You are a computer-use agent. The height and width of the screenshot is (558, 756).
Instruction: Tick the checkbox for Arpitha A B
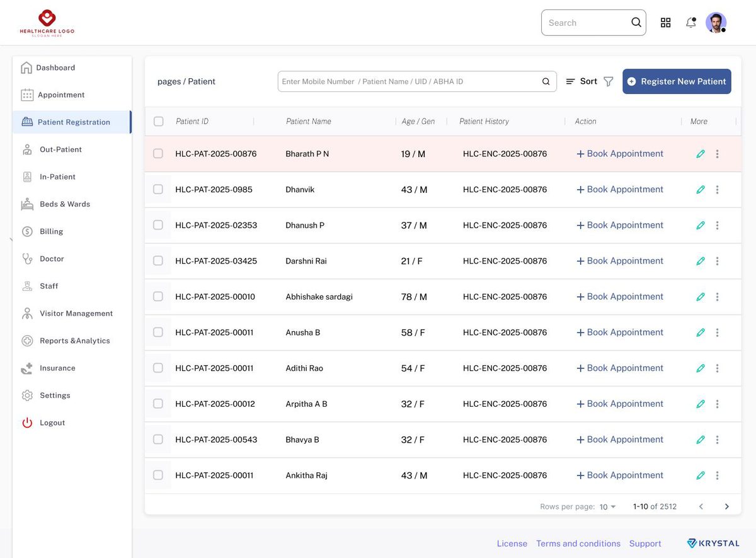click(x=158, y=404)
